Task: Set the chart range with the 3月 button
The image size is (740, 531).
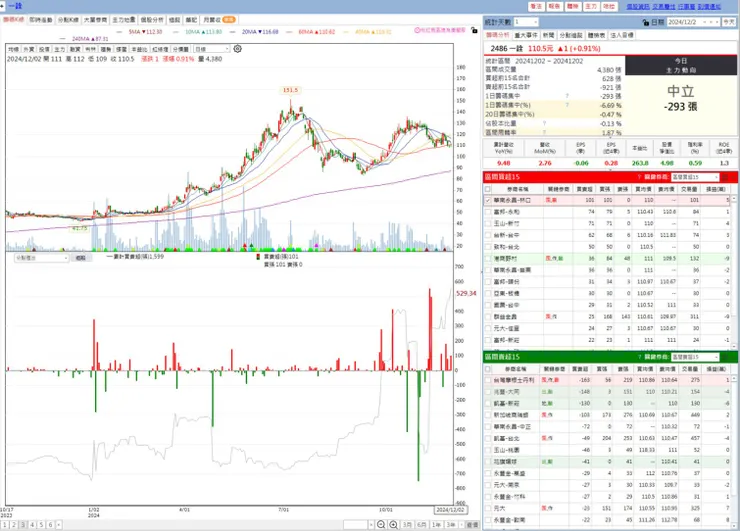Action: coord(407,525)
